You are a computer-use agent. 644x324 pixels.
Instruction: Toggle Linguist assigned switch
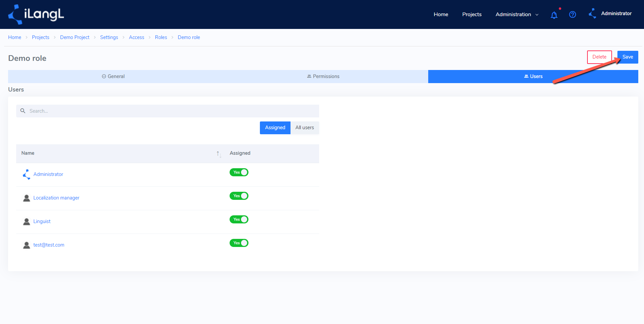point(239,219)
